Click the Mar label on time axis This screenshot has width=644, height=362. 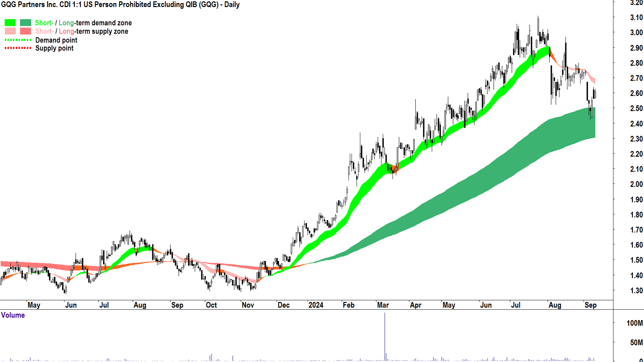click(383, 305)
